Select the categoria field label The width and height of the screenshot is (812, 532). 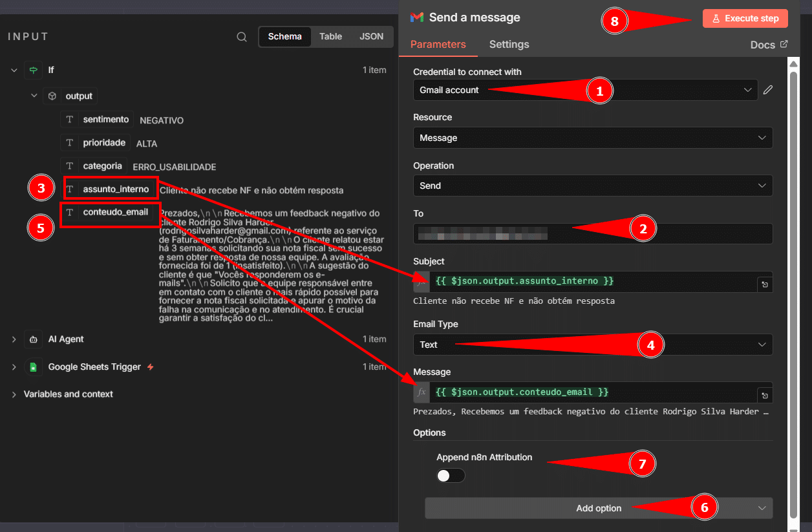tap(102, 166)
